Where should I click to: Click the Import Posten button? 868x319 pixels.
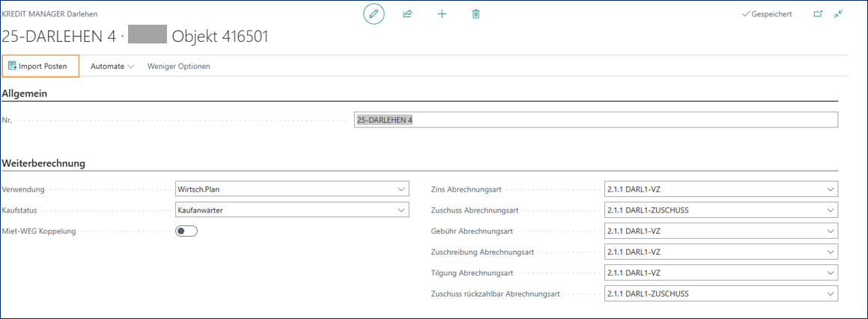point(41,67)
